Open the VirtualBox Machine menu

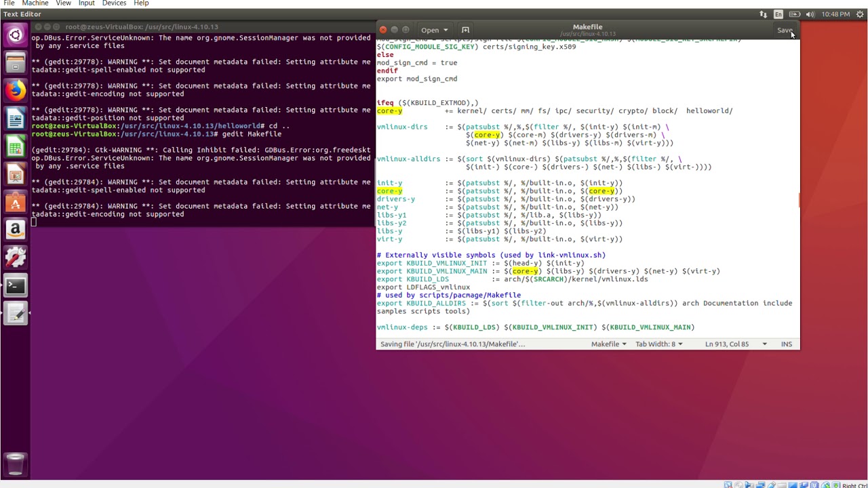click(35, 3)
